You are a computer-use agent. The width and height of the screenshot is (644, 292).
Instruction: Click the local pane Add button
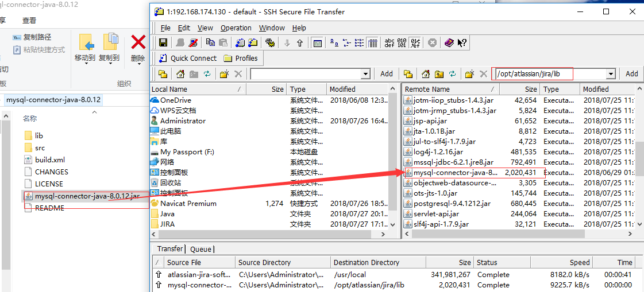pyautogui.click(x=387, y=74)
